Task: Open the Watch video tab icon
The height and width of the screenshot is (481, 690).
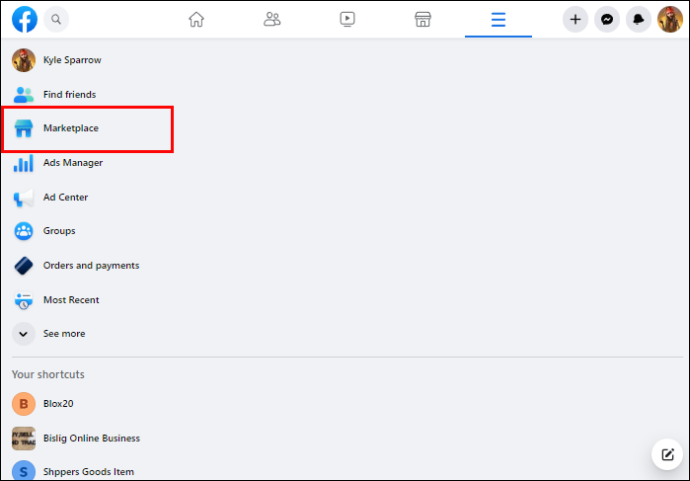Action: (347, 19)
